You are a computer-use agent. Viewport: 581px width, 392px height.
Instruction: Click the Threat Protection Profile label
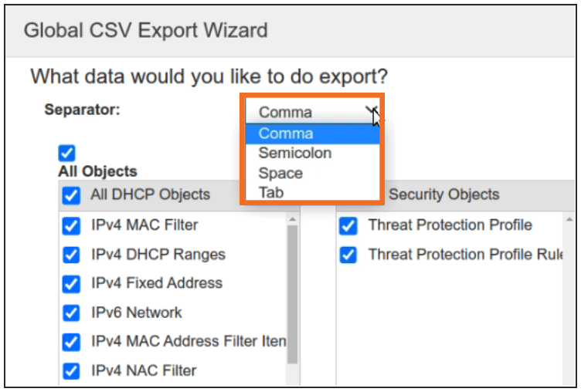point(450,225)
